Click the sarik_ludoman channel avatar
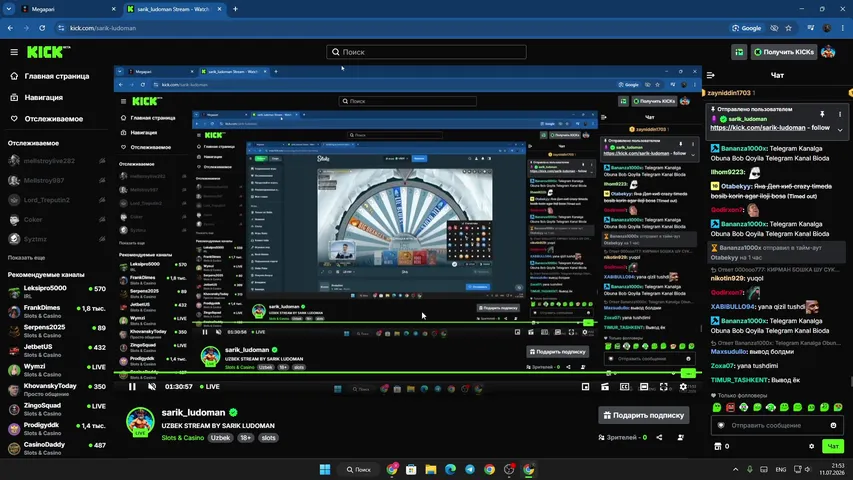Screen dimensions: 853x480 (x=140, y=421)
